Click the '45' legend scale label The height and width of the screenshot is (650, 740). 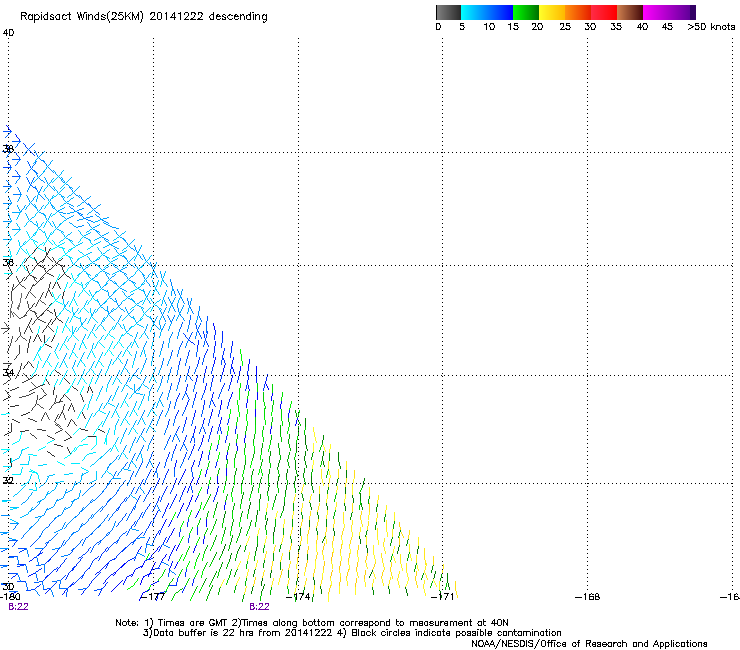667,27
